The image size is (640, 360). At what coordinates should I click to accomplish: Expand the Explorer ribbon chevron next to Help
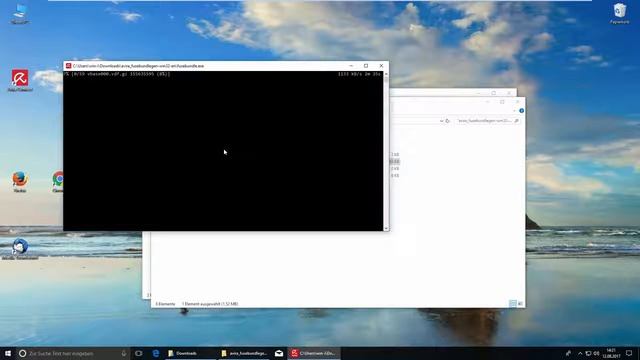pos(514,111)
